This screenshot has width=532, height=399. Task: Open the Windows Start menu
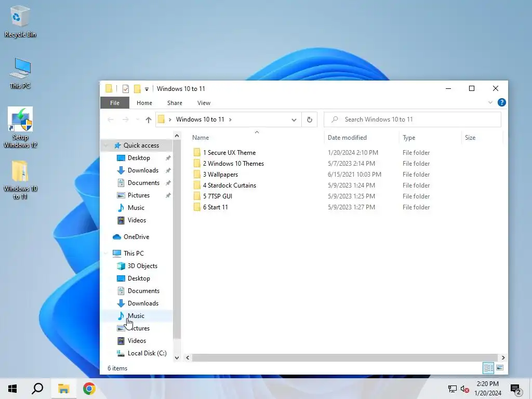pos(12,389)
